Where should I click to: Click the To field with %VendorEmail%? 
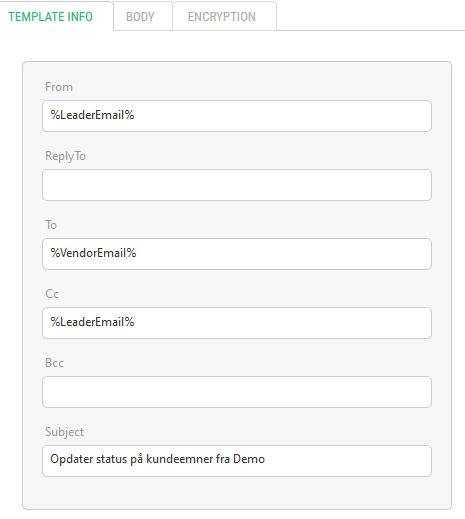(x=237, y=254)
